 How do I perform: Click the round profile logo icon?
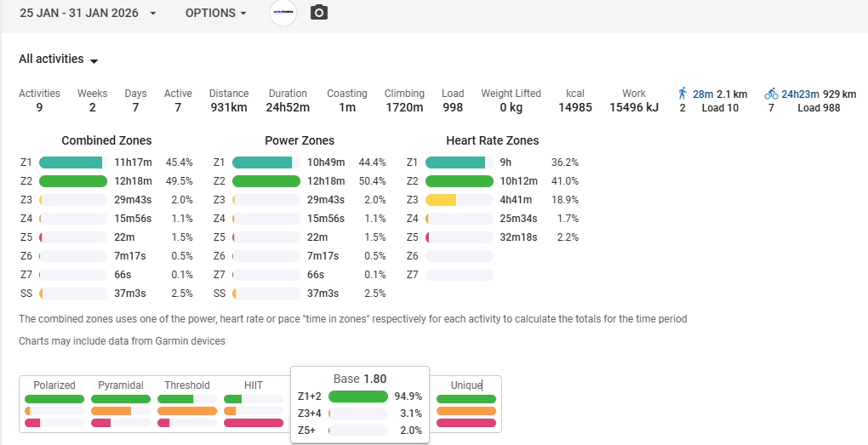[283, 13]
